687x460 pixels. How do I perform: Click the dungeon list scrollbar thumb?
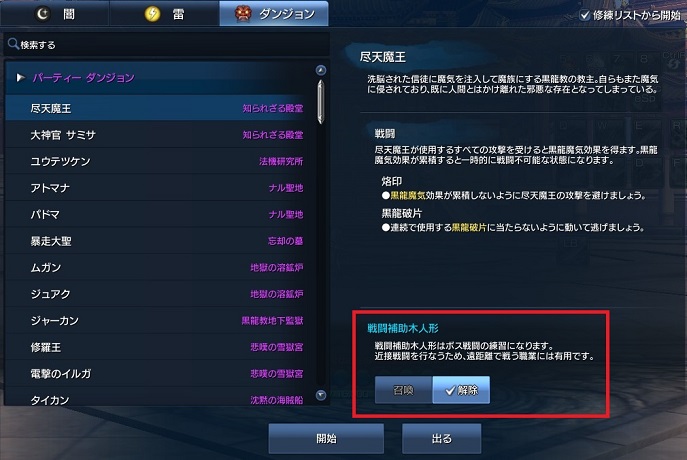(321, 102)
